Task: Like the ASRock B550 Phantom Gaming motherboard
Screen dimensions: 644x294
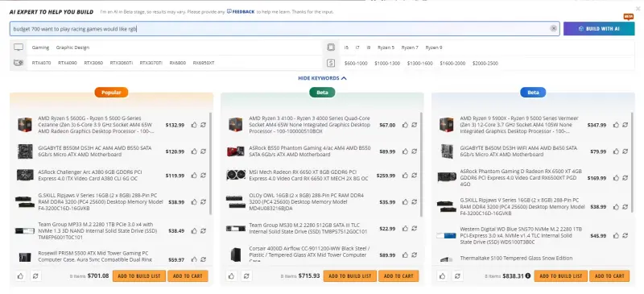Action: click(406, 151)
